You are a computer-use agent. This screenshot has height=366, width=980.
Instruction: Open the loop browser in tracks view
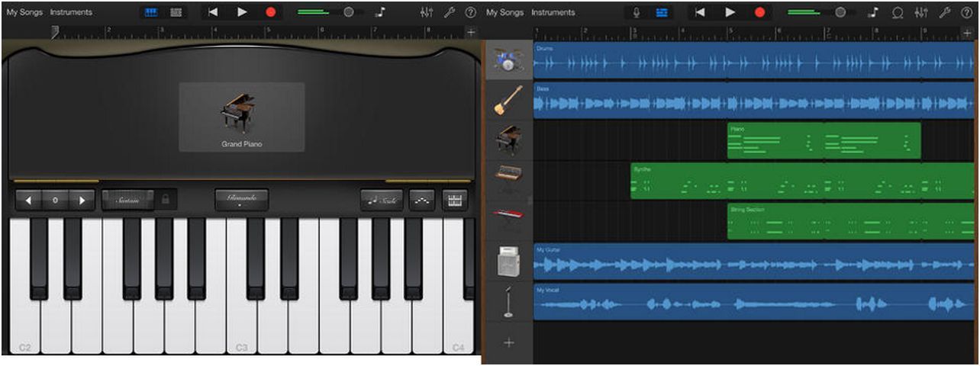(x=897, y=12)
